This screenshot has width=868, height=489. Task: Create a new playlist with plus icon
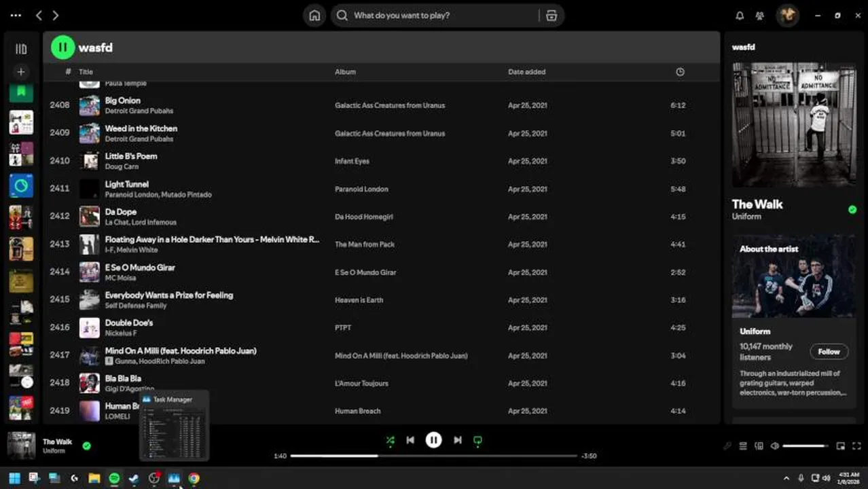[21, 72]
